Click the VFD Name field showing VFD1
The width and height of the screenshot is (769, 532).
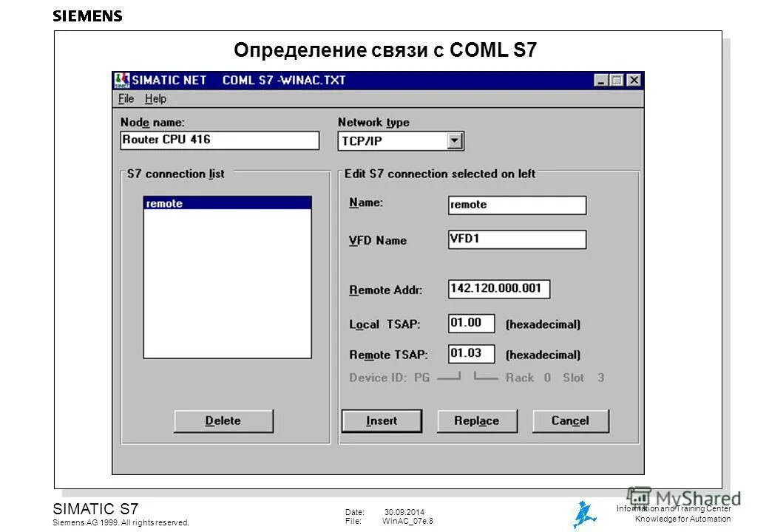(x=517, y=239)
